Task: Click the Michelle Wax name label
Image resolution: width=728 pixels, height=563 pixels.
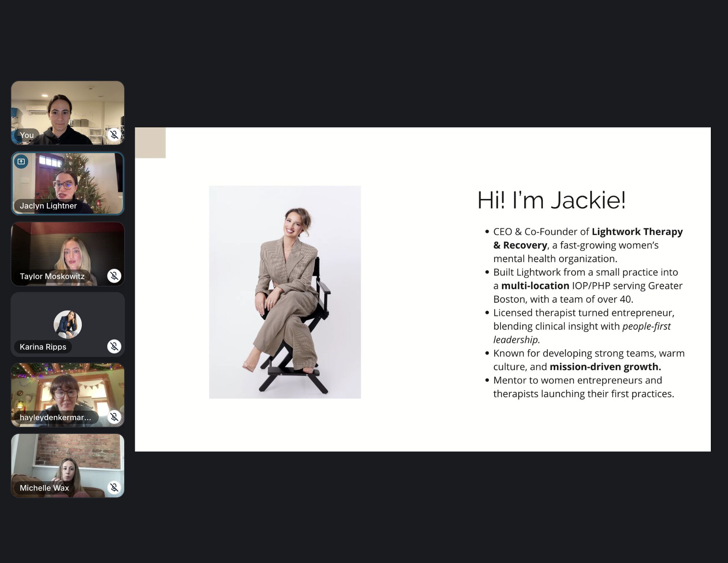Action: click(x=44, y=488)
